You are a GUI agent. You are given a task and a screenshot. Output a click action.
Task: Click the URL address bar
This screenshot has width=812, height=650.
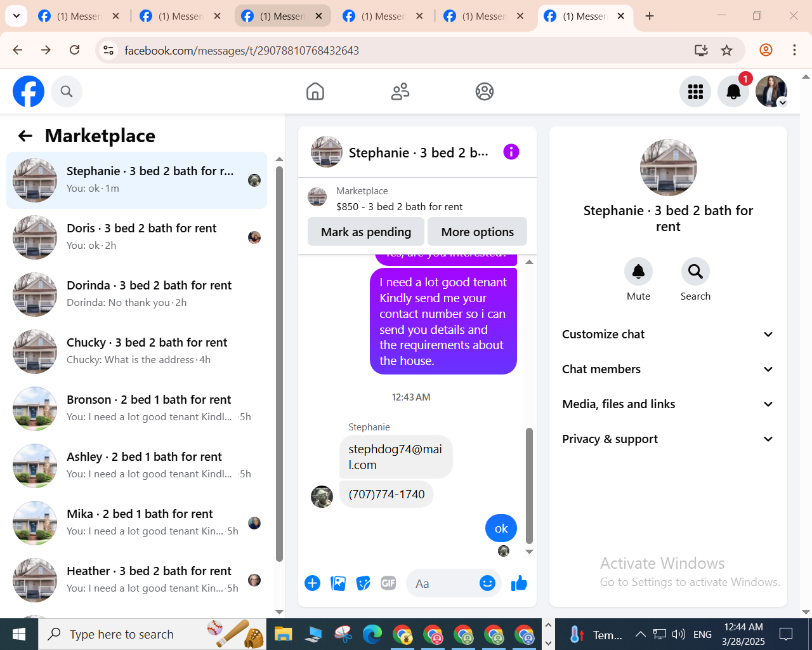[x=400, y=50]
